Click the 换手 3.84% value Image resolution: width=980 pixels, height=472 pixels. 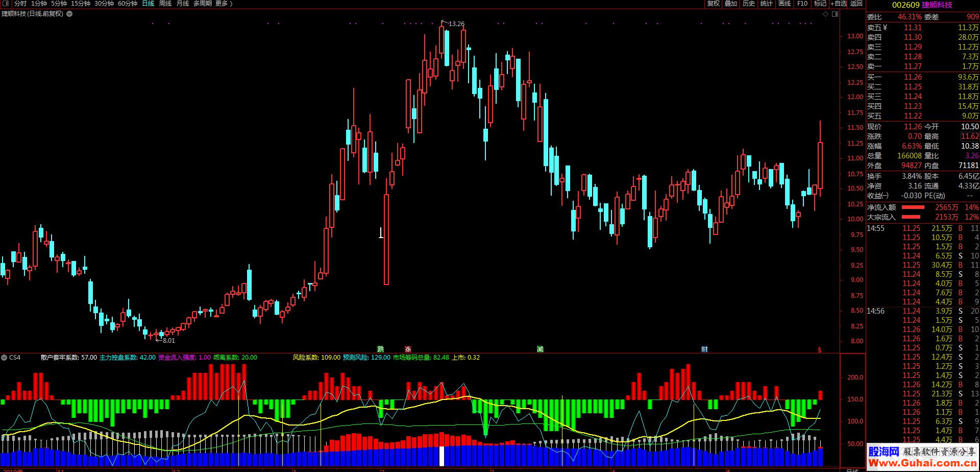(912, 176)
